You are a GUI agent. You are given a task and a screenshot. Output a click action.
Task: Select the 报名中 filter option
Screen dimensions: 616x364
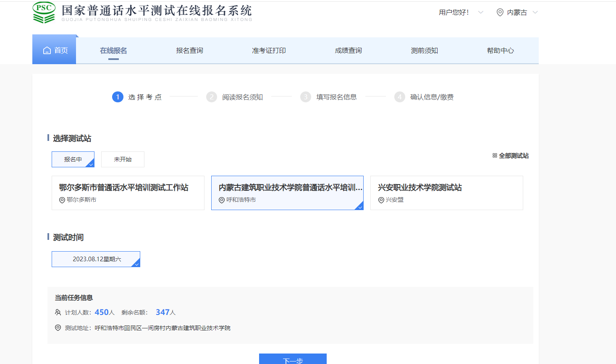pos(73,159)
